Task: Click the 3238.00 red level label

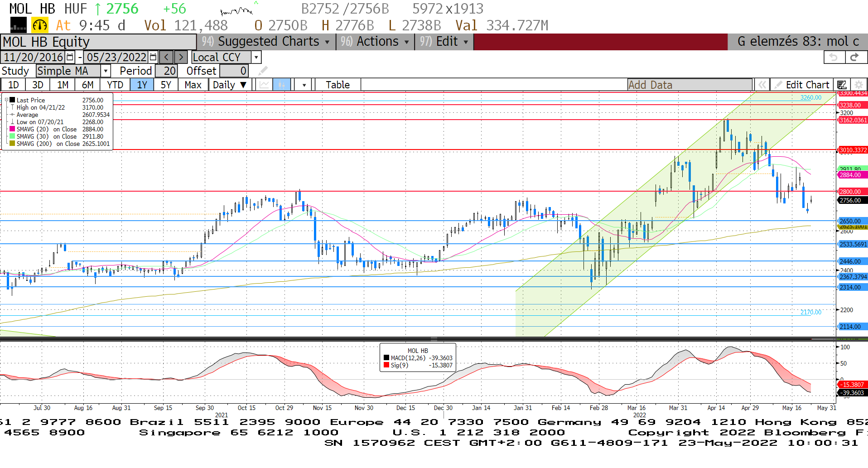Action: point(853,105)
